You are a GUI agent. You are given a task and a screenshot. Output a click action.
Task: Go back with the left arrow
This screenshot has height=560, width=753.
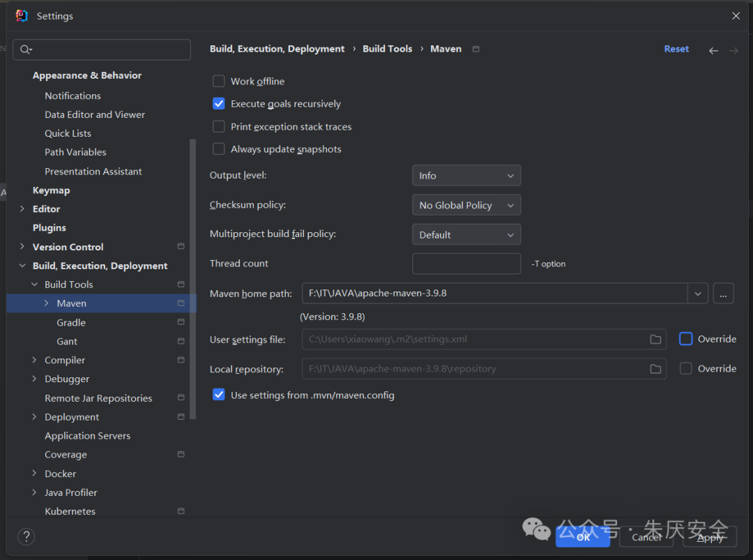pyautogui.click(x=714, y=50)
